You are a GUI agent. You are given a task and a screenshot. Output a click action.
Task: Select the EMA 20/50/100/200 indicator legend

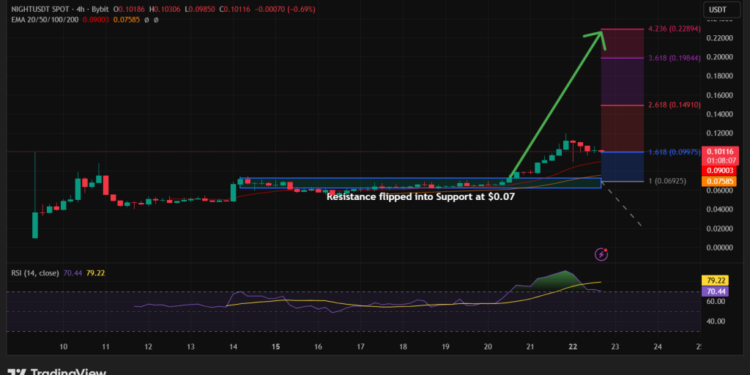click(44, 20)
